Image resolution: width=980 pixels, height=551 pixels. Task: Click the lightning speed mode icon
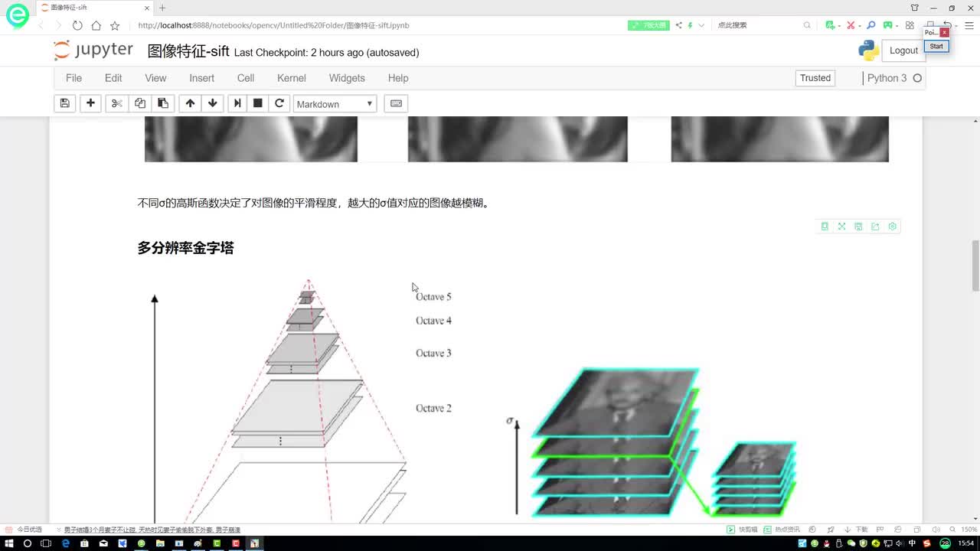tap(690, 25)
